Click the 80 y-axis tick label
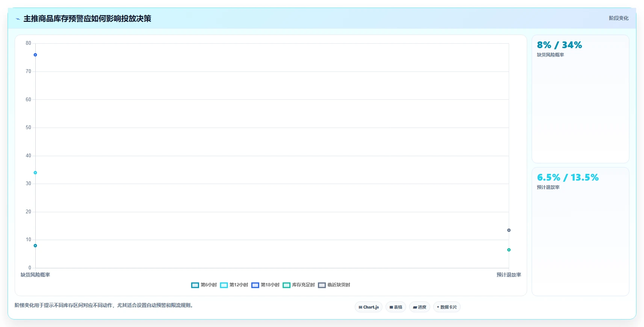 [28, 43]
